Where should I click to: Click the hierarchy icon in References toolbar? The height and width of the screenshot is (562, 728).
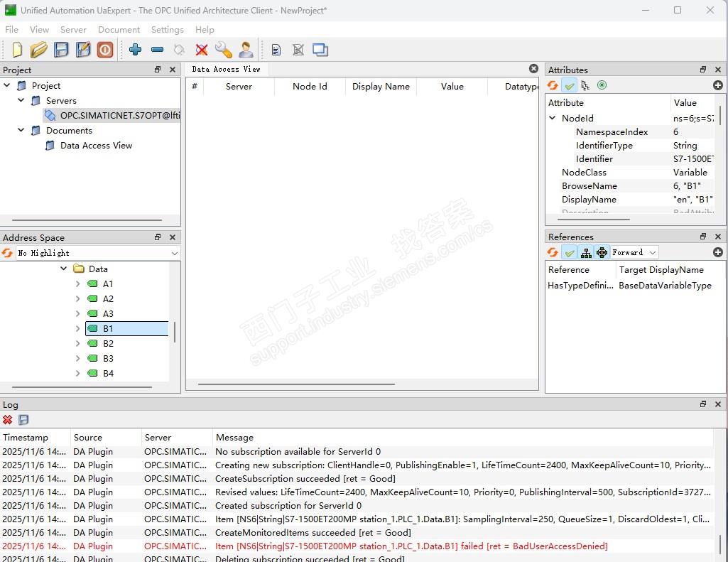click(587, 252)
